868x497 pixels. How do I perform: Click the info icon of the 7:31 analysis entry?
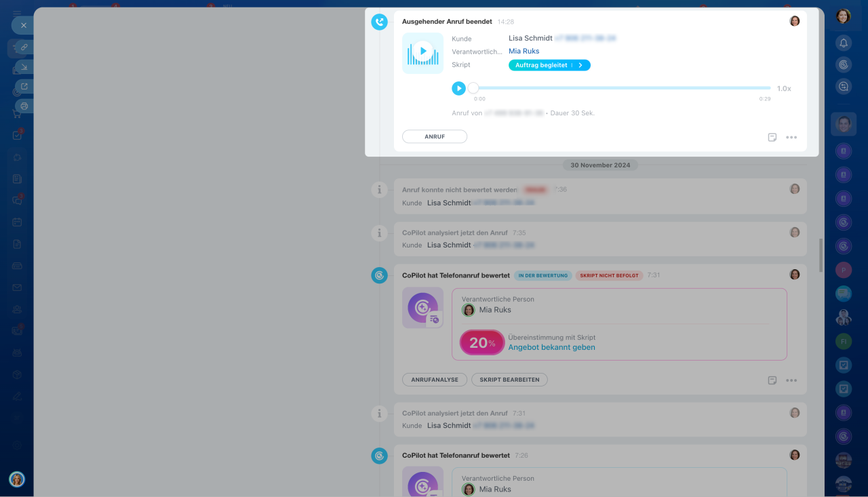[379, 414]
